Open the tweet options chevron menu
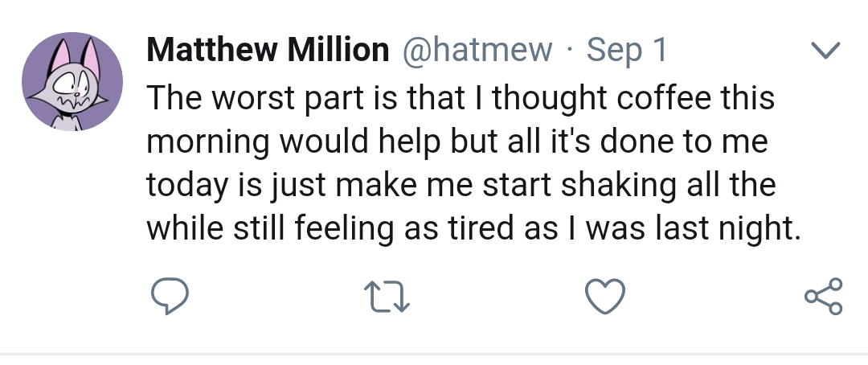Viewport: 868px width, 365px height. tap(821, 51)
